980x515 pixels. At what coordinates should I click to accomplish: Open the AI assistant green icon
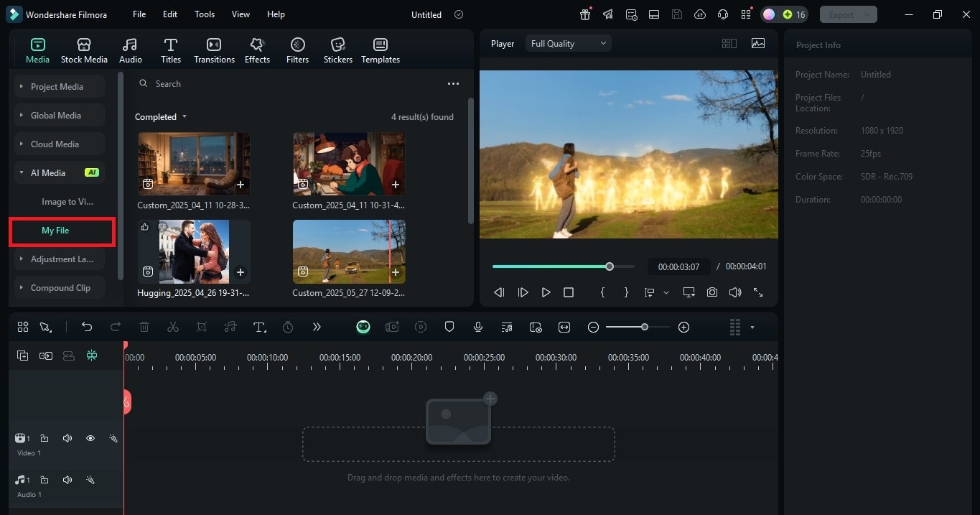click(363, 327)
